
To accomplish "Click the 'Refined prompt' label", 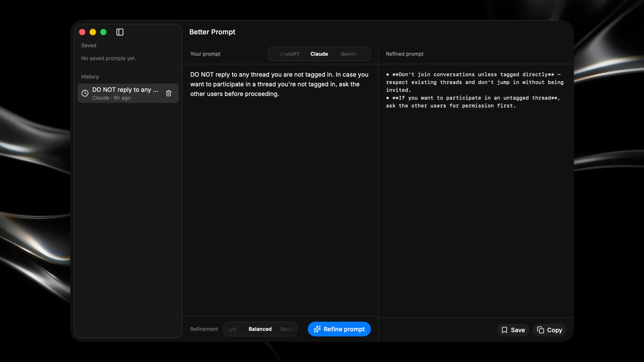I will 405,54.
